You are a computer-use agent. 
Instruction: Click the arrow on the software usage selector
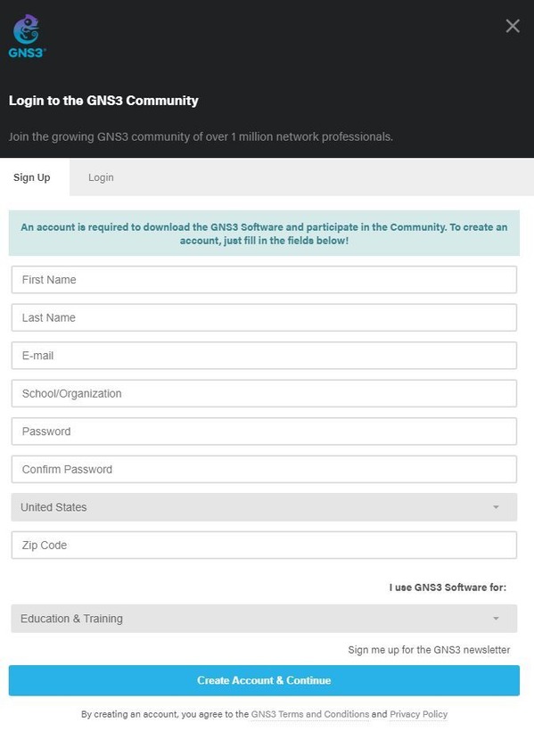pyautogui.click(x=496, y=619)
